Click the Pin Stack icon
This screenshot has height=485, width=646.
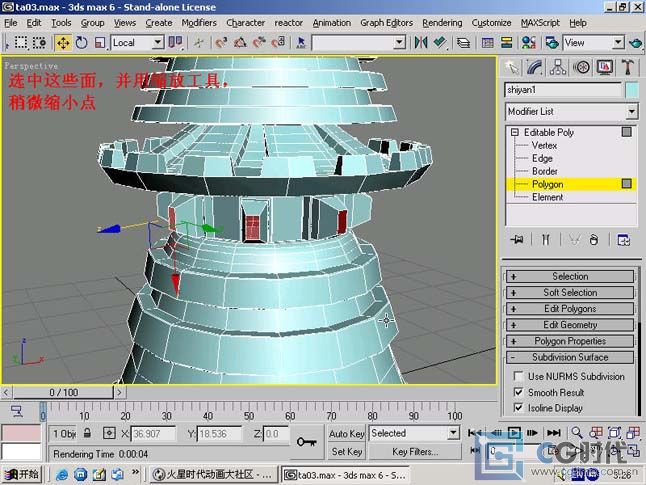point(517,239)
